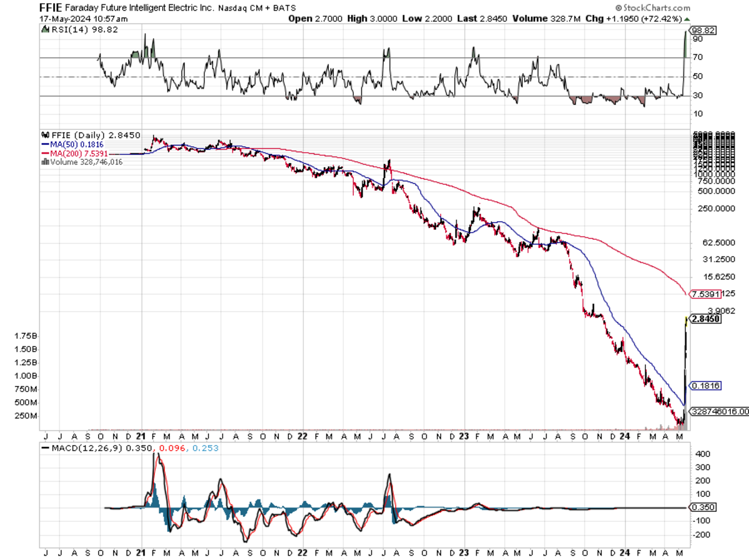Viewport: 749px width, 560px height.
Task: Click the FFIE candlestick legend icon
Action: tap(44, 135)
